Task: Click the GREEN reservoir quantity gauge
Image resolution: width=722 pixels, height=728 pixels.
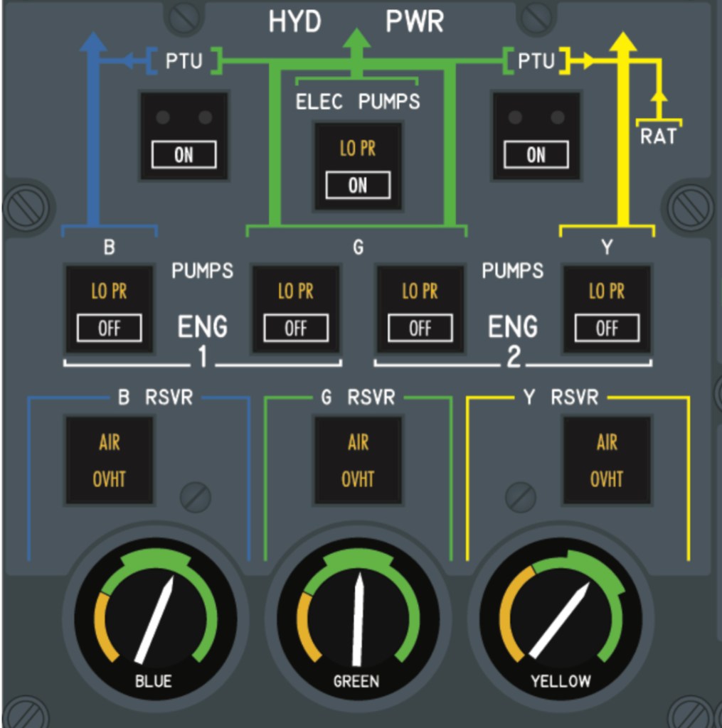Action: [358, 617]
